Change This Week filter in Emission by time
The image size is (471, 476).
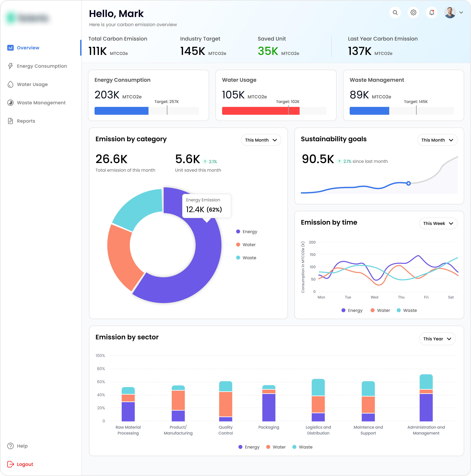[438, 223]
